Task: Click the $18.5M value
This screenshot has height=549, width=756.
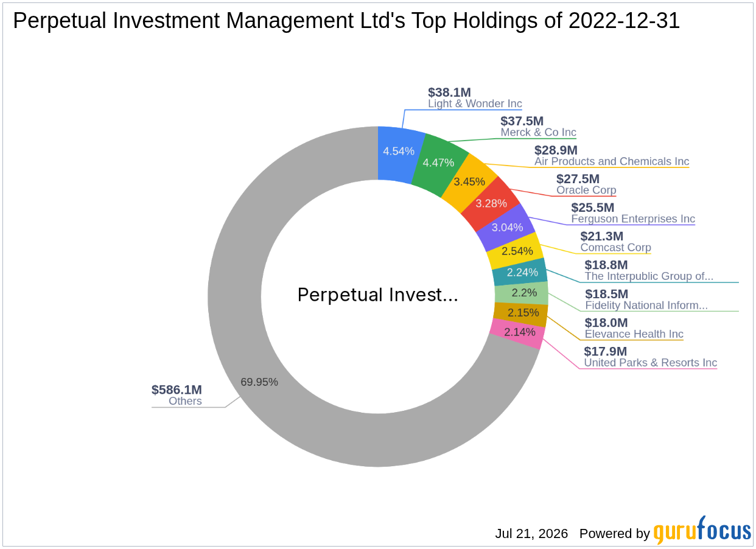Action: click(607, 294)
